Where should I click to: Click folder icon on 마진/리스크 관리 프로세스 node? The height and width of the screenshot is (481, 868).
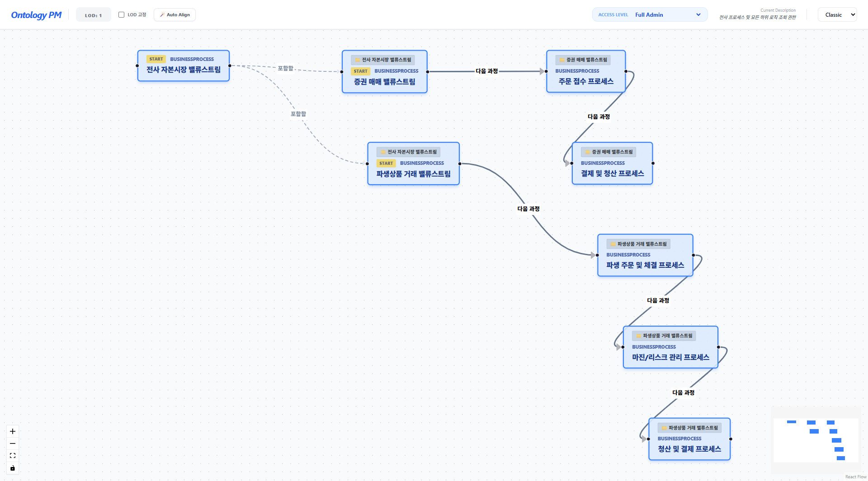click(x=638, y=336)
